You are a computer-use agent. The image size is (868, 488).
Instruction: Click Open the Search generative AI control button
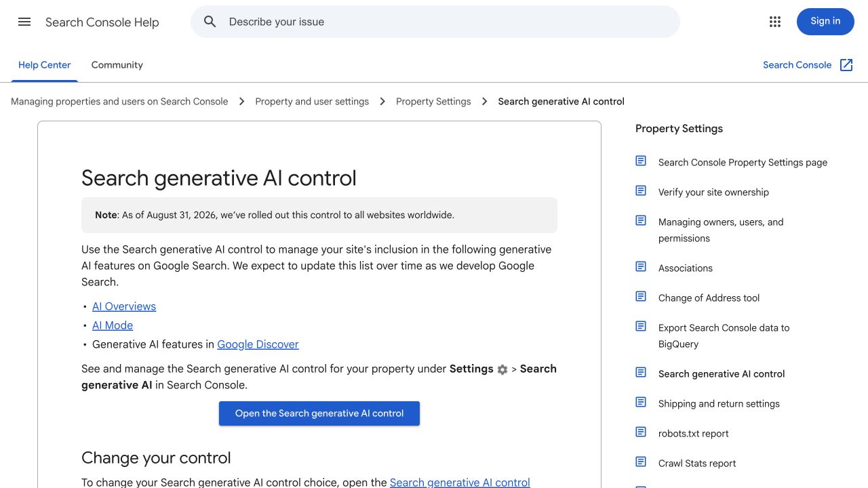click(x=319, y=413)
